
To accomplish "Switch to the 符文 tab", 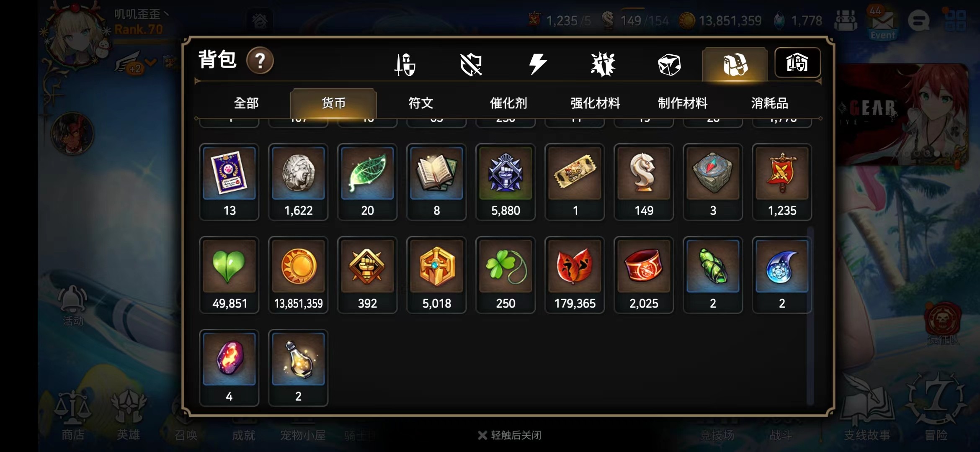I will tap(420, 103).
